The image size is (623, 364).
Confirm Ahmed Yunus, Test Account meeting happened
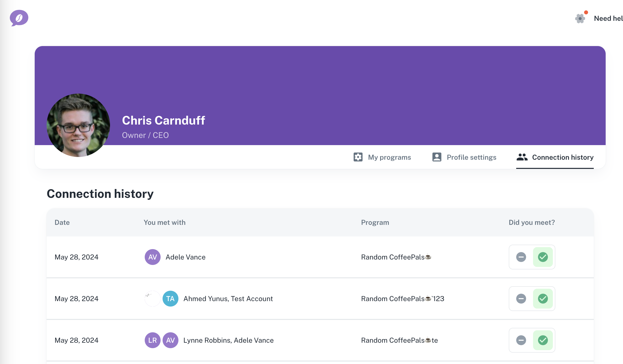tap(543, 299)
